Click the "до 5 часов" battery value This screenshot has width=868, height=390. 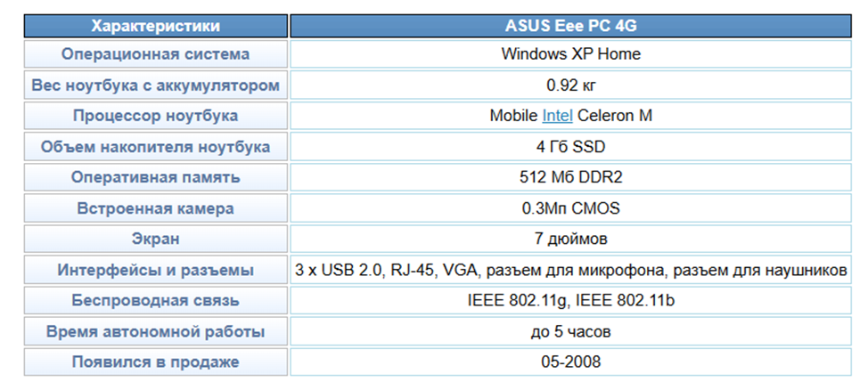(570, 332)
